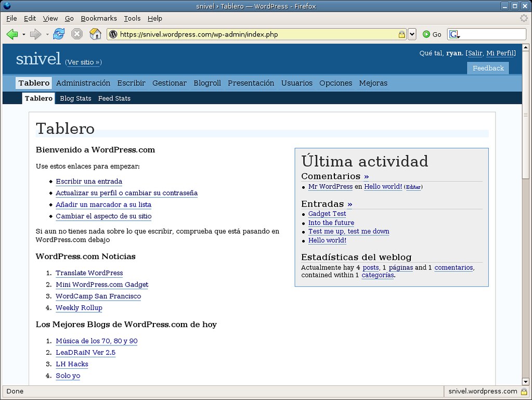Select the Blogroll tab
The image size is (532, 400).
[207, 83]
